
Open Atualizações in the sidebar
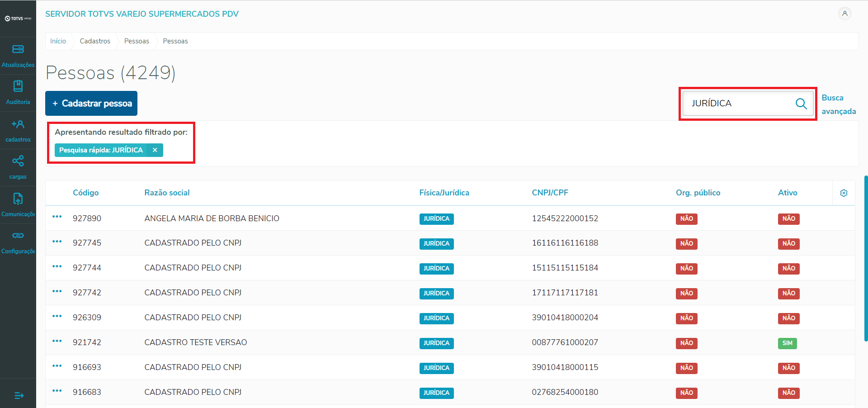coord(18,56)
